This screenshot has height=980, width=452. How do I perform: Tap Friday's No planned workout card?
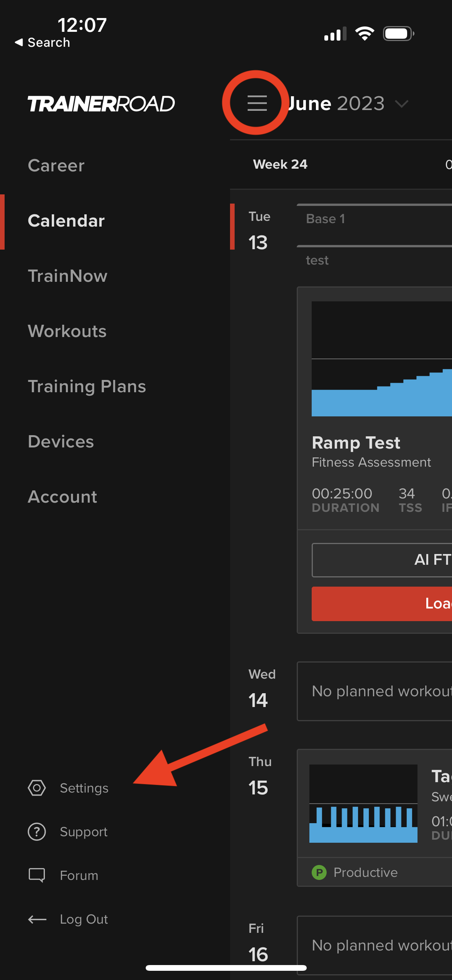click(375, 945)
